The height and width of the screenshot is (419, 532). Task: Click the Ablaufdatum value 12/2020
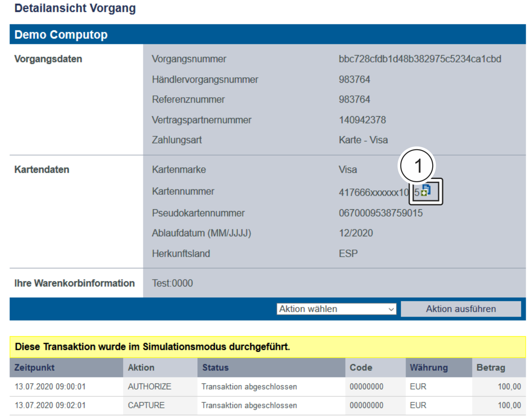pos(356,233)
